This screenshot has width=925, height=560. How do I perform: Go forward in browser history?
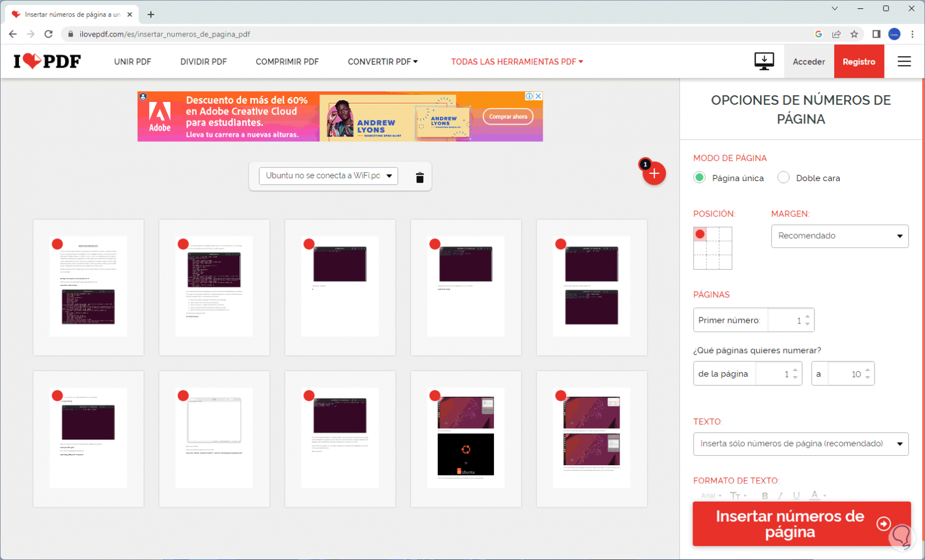click(x=31, y=34)
